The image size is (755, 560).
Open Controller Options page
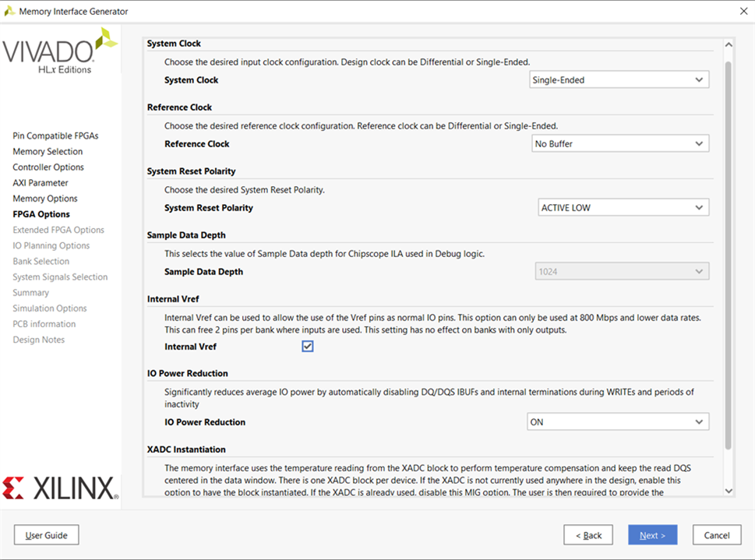click(48, 167)
